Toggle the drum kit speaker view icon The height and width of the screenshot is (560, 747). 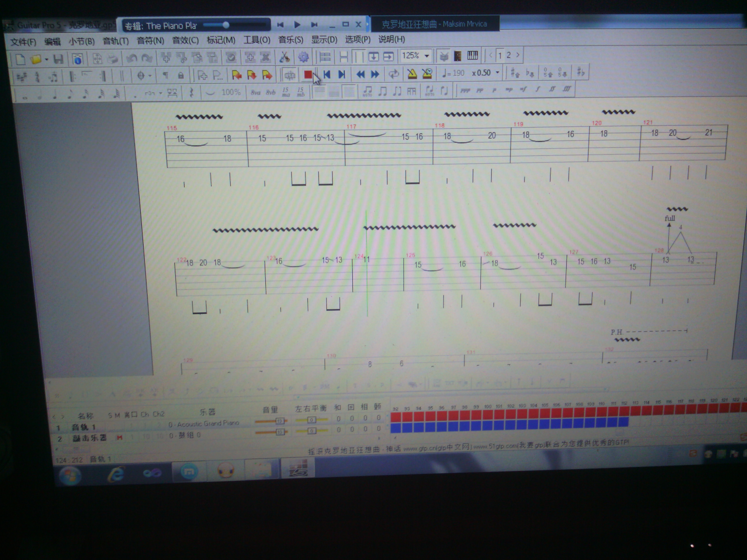pos(444,56)
